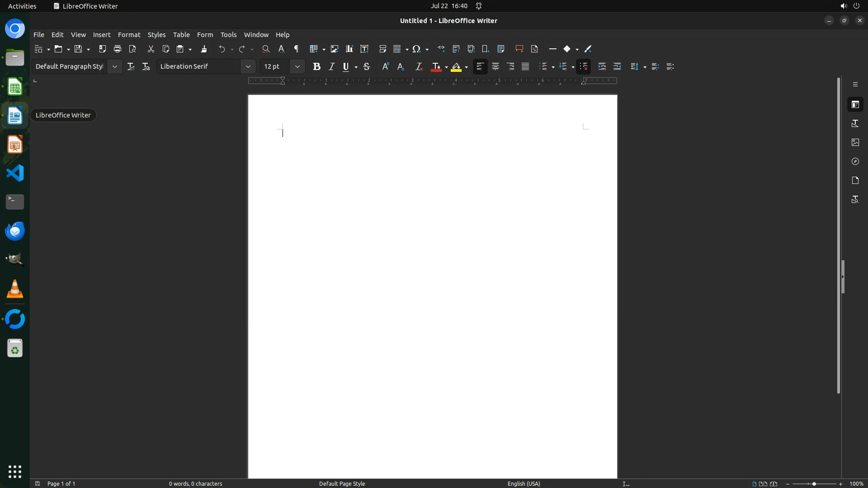Image resolution: width=868 pixels, height=488 pixels.
Task: Toggle Bold formatting button
Action: click(316, 67)
